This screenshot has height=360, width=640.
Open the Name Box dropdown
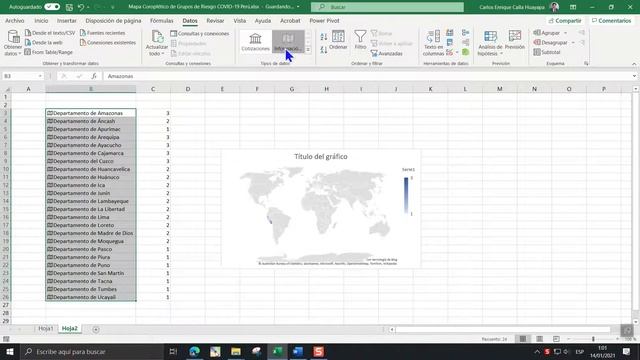(40, 76)
